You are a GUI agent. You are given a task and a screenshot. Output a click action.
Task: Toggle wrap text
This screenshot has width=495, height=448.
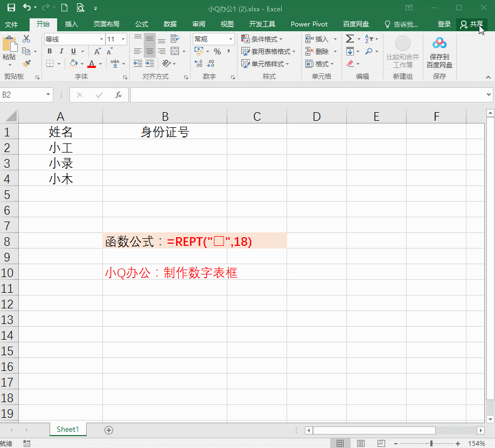(x=175, y=39)
